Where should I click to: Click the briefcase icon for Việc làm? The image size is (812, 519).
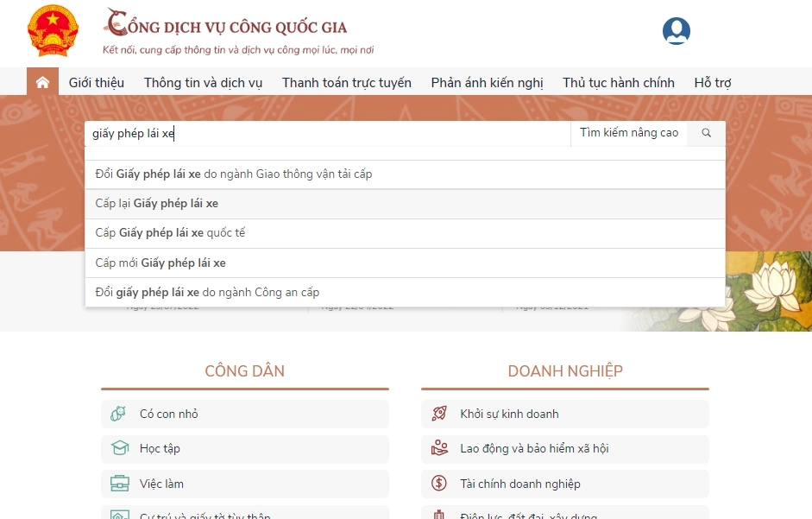[120, 484]
